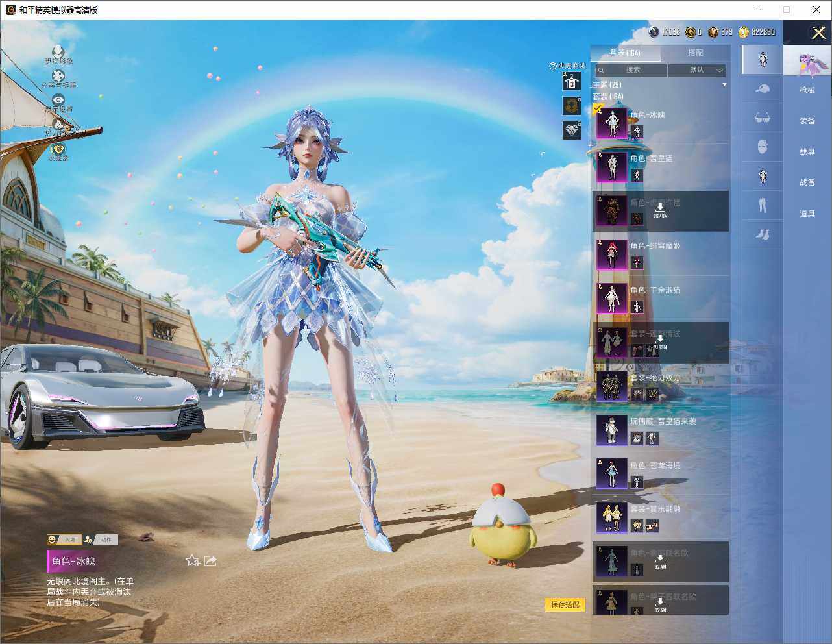The image size is (832, 644).
Task: Open the pony character wardrobe tab
Action: (807, 60)
